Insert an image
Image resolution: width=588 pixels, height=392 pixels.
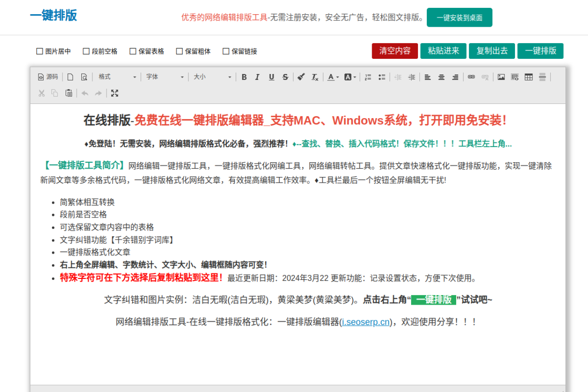pos(501,77)
